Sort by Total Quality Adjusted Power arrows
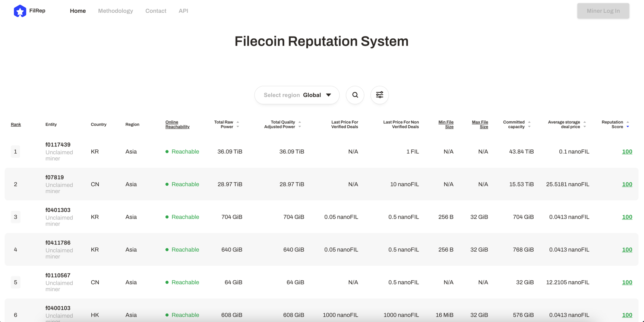 tap(300, 124)
